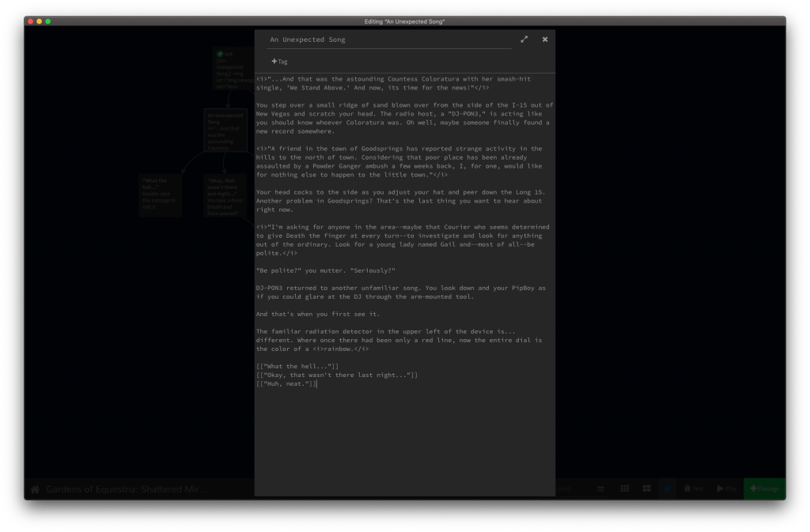The height and width of the screenshot is (532, 810).
Task: Play the story
Action: [x=726, y=489]
